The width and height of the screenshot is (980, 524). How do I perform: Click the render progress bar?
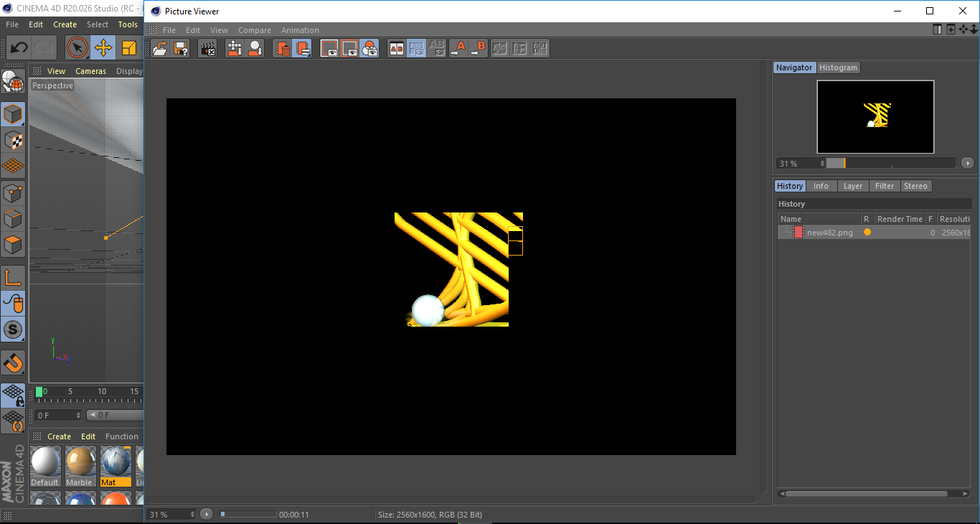click(x=248, y=515)
